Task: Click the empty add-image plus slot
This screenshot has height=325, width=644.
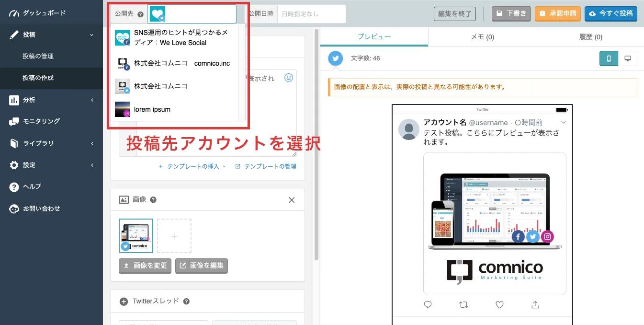Action: pyautogui.click(x=174, y=236)
